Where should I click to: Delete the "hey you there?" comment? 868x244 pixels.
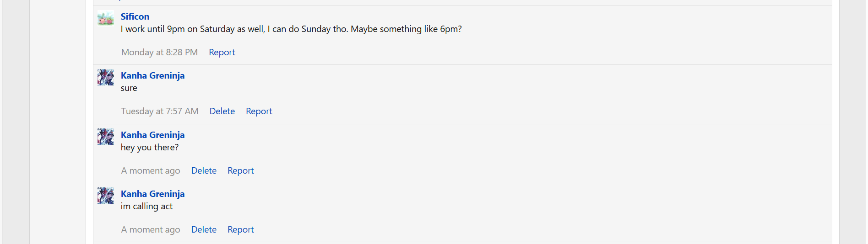click(204, 170)
